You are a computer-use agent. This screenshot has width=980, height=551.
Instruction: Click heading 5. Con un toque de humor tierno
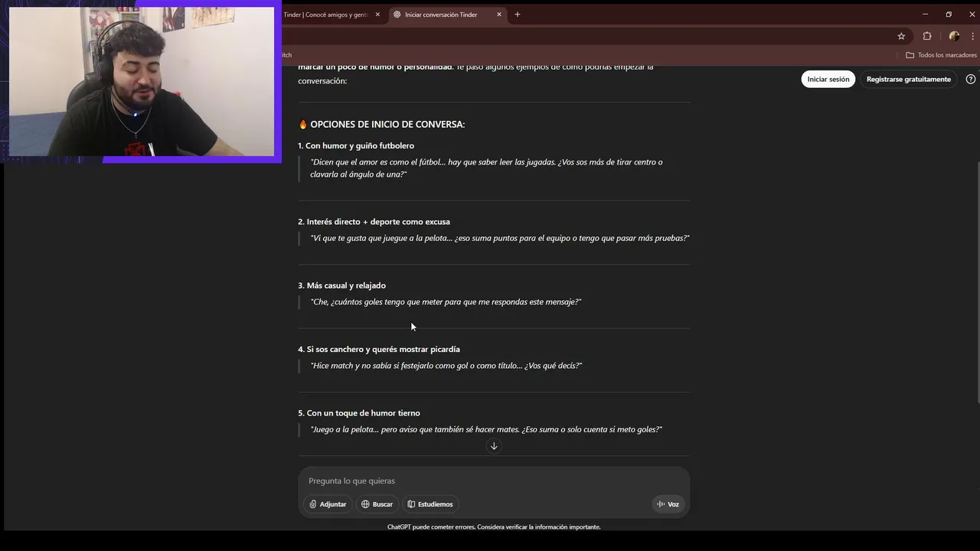point(359,413)
